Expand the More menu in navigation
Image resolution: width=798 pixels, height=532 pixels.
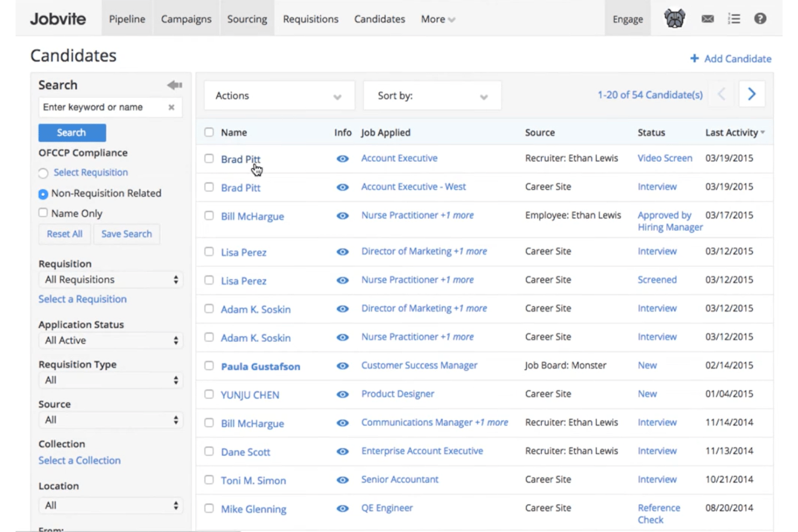[438, 19]
